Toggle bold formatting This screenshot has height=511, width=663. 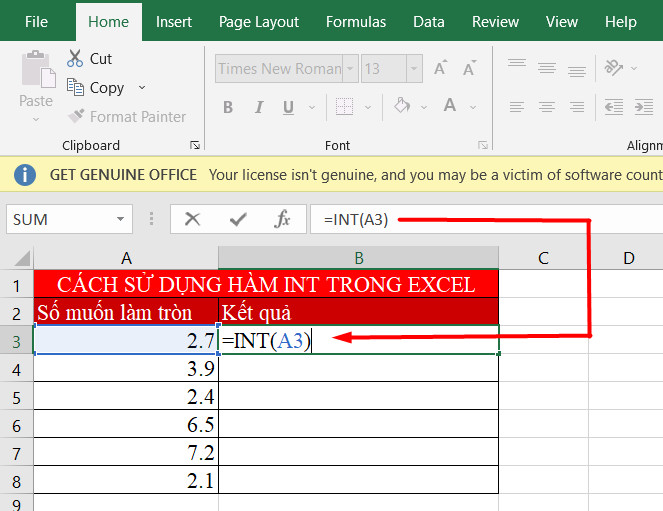pos(228,107)
